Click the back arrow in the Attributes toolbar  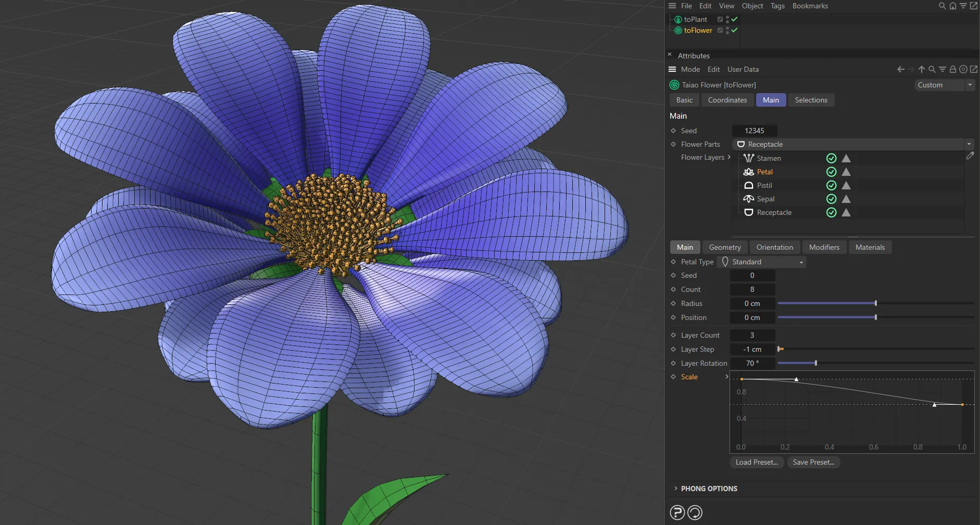(900, 69)
